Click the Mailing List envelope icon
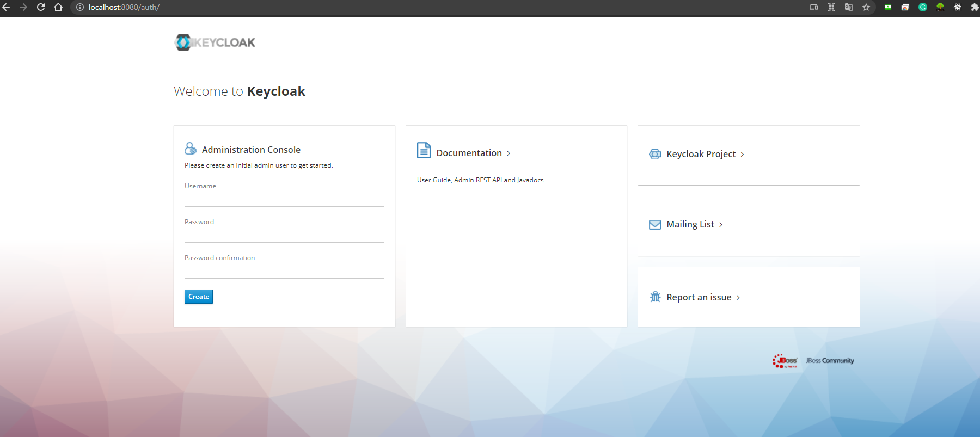Screen dimensions: 980x437 (655, 225)
